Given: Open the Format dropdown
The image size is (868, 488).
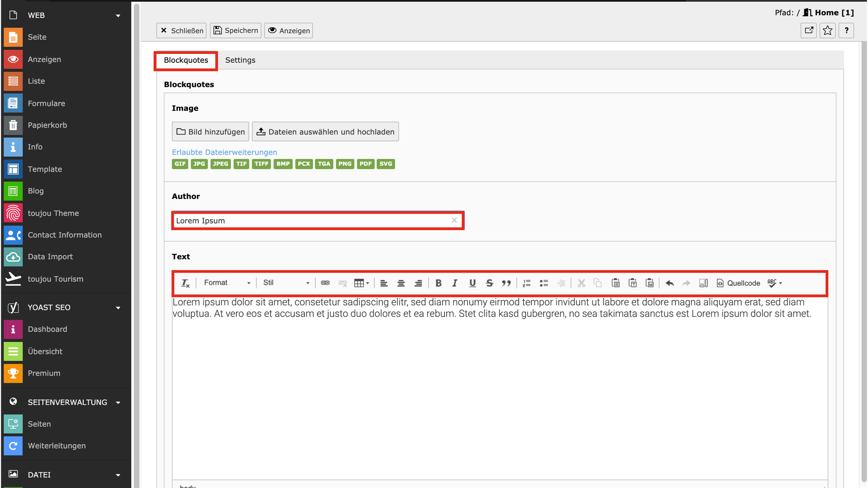Looking at the screenshot, I should click(x=227, y=283).
